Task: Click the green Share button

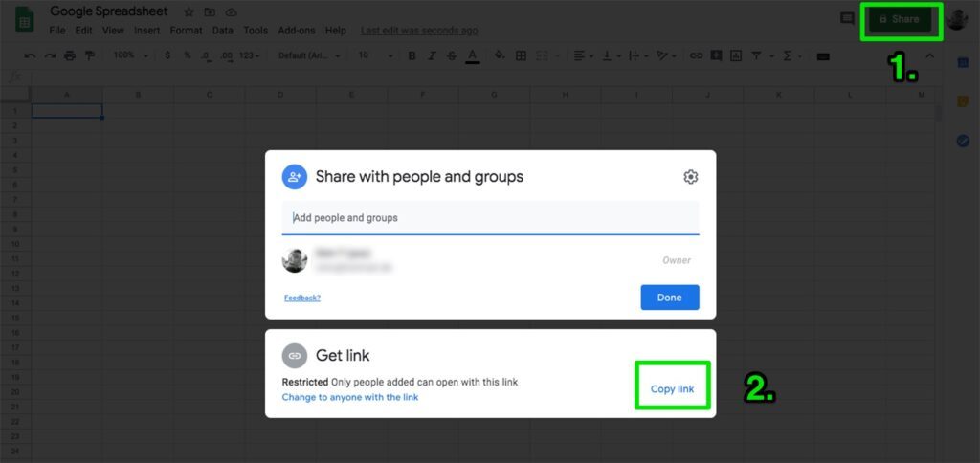Action: click(900, 19)
